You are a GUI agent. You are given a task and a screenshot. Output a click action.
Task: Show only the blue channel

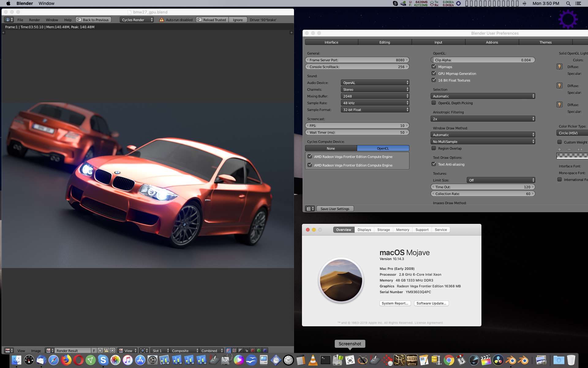pyautogui.click(x=265, y=351)
